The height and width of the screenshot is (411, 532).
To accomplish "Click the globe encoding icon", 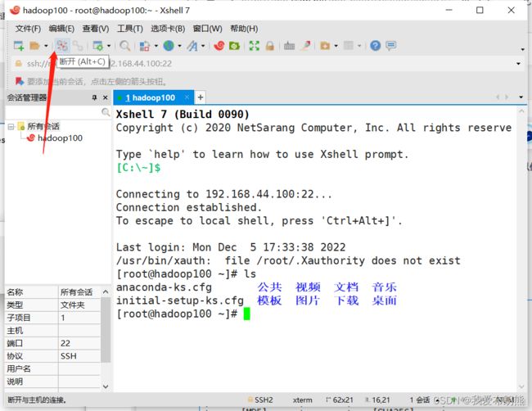I will [169, 46].
